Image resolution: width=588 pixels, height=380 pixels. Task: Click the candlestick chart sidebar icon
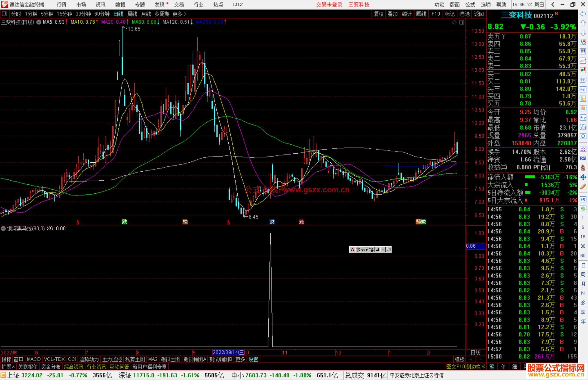(x=583, y=70)
